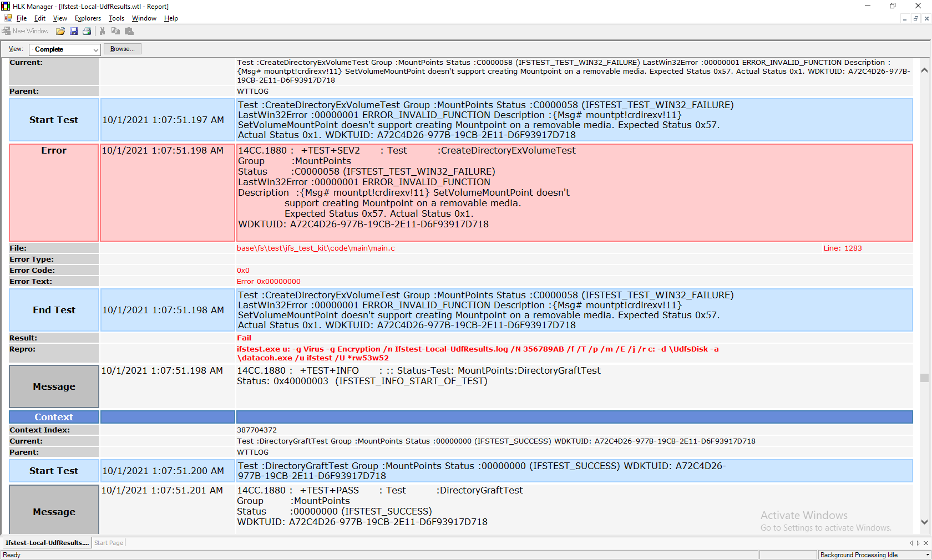Image resolution: width=932 pixels, height=560 pixels.
Task: Expand the File menu
Action: click(x=21, y=18)
